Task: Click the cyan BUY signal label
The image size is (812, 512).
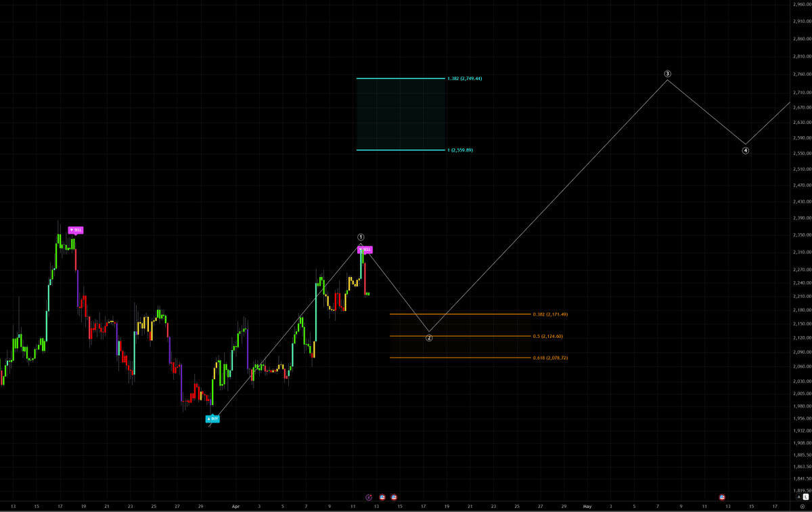Action: [x=212, y=419]
